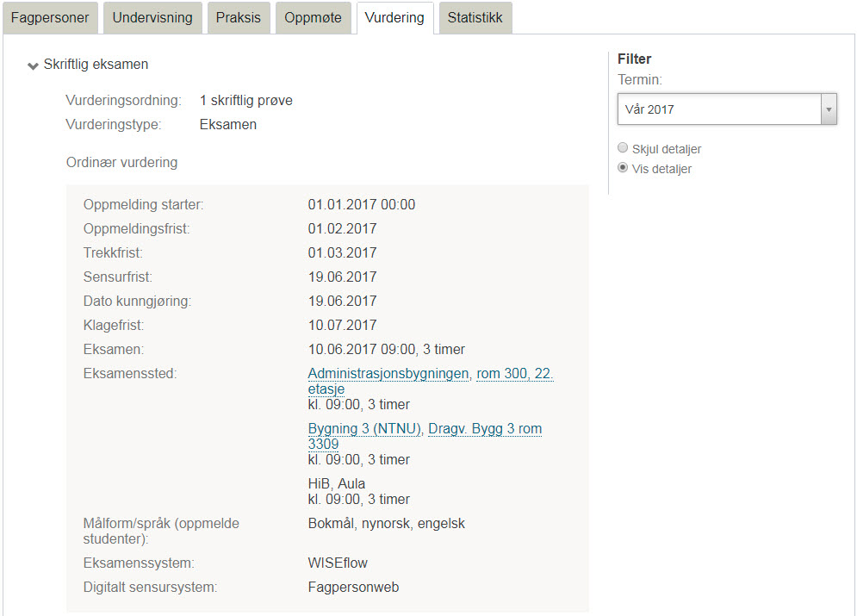Click the Skriftlig eksamen heading text
This screenshot has width=857, height=616.
tap(96, 64)
